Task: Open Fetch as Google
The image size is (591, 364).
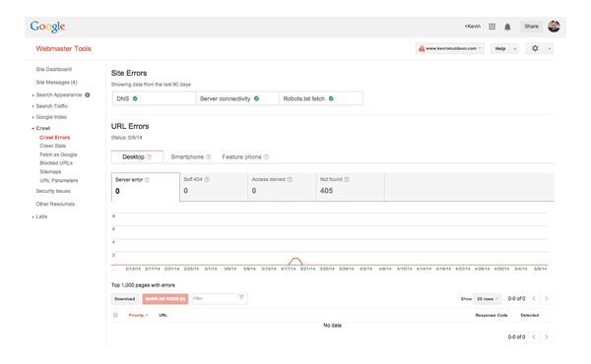Action: [x=58, y=154]
